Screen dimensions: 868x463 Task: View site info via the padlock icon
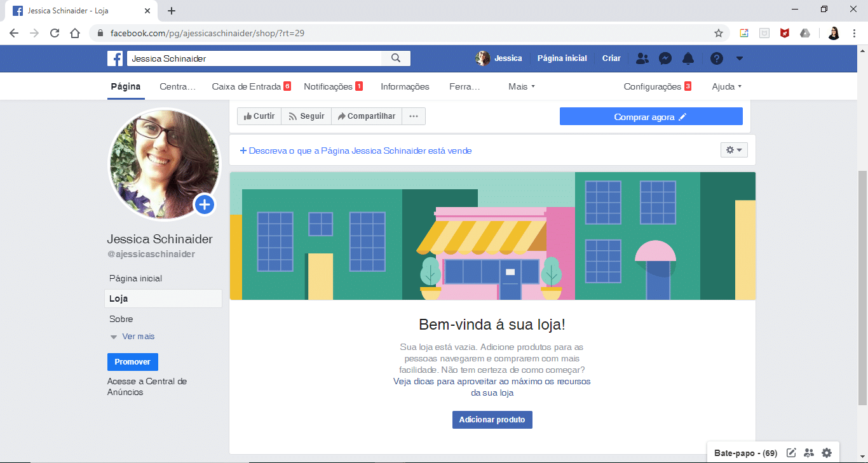tap(100, 33)
